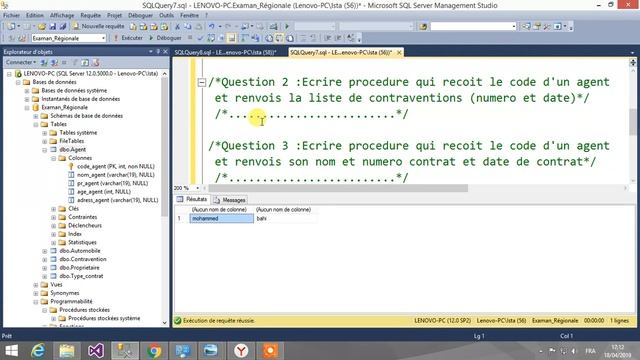Collapse the Programmabilité folder node
Viewport: 640px width, 360px height.
tap(36, 302)
